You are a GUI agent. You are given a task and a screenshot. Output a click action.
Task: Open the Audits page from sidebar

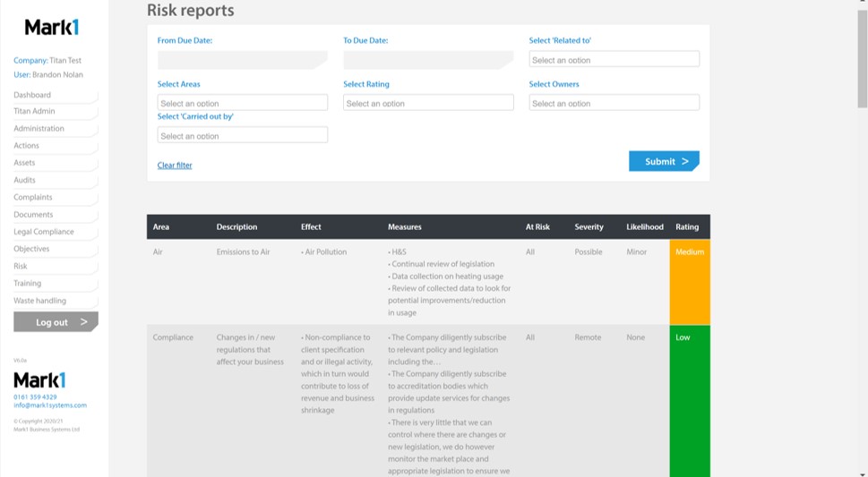point(24,180)
